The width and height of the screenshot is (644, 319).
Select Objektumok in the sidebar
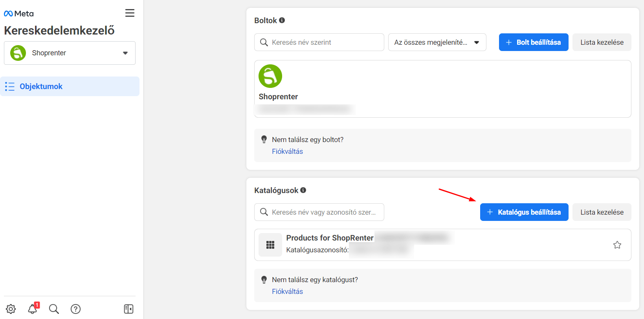click(70, 86)
